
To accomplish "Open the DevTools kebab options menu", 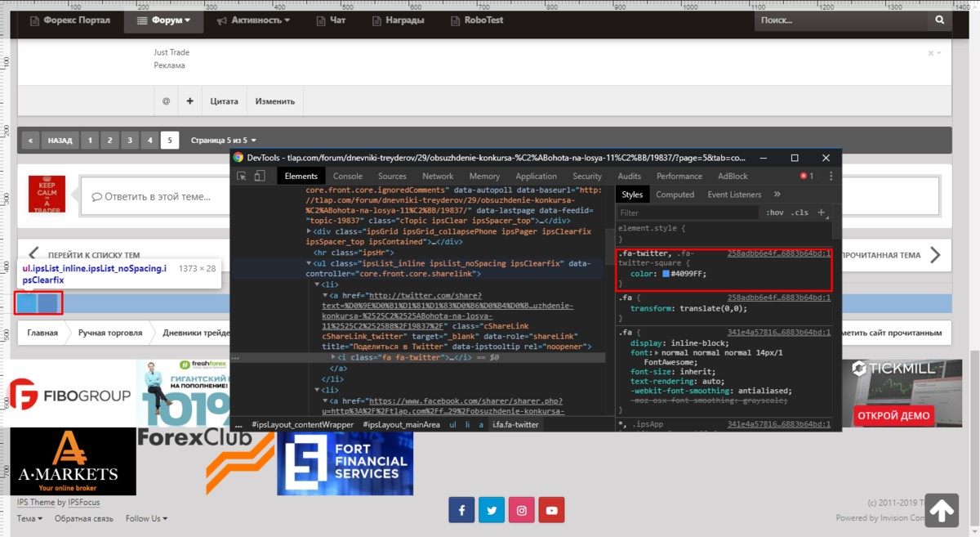I will click(x=830, y=176).
